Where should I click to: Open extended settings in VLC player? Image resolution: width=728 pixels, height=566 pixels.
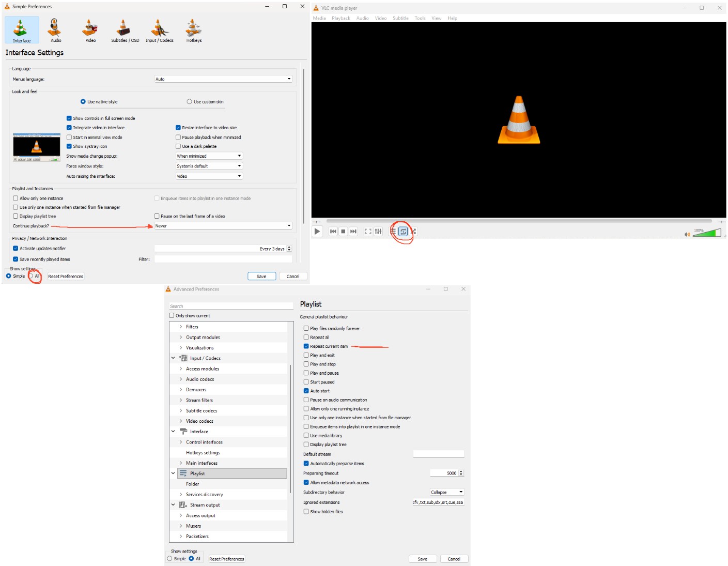click(378, 232)
